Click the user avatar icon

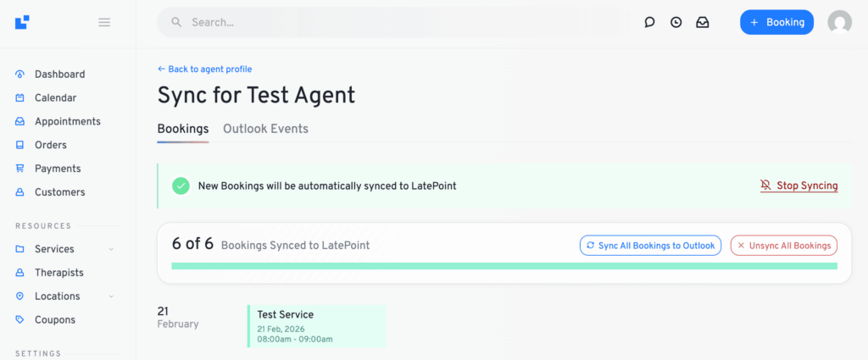click(839, 23)
